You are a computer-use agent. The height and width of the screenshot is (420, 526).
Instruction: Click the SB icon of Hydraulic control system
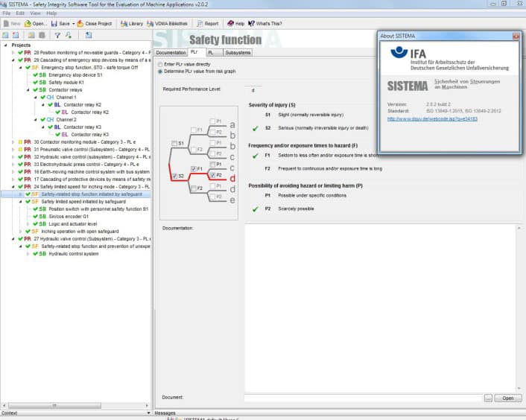pyautogui.click(x=42, y=254)
